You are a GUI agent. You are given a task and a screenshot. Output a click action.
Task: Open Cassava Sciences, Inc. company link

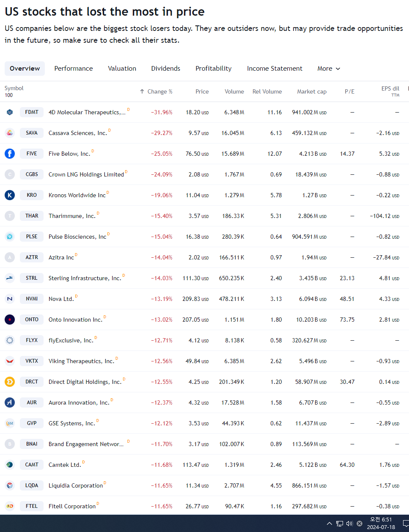(78, 133)
